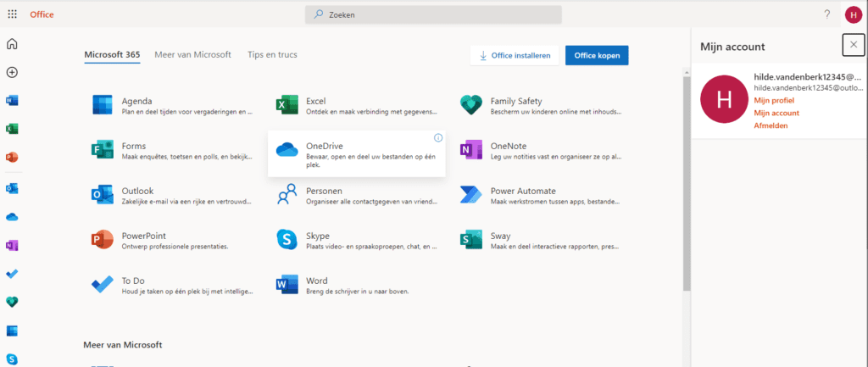868x367 pixels.
Task: Open the Personen app tile
Action: click(357, 195)
